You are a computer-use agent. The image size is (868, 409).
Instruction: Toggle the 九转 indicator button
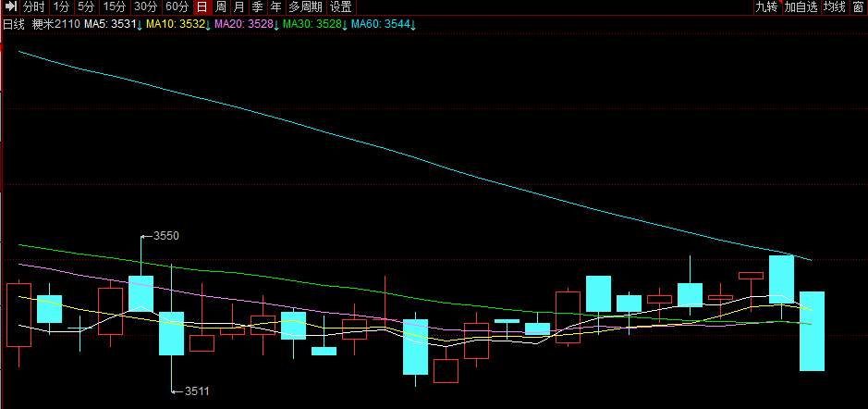pyautogui.click(x=767, y=7)
